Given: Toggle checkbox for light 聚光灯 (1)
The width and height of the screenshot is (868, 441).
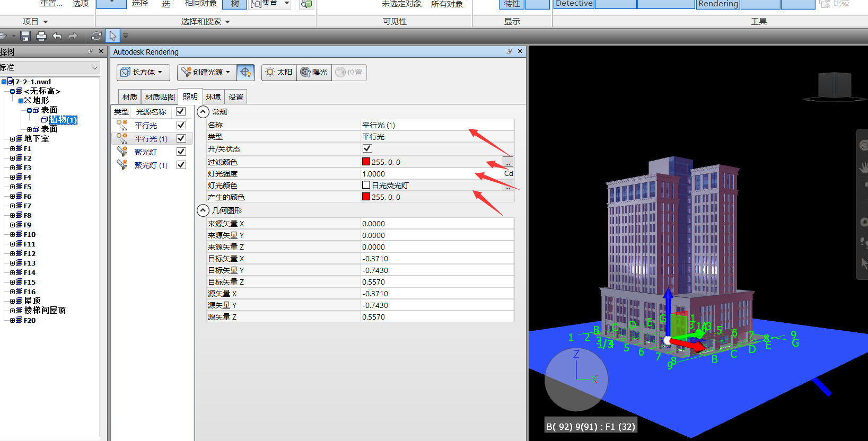Looking at the screenshot, I should [x=181, y=165].
